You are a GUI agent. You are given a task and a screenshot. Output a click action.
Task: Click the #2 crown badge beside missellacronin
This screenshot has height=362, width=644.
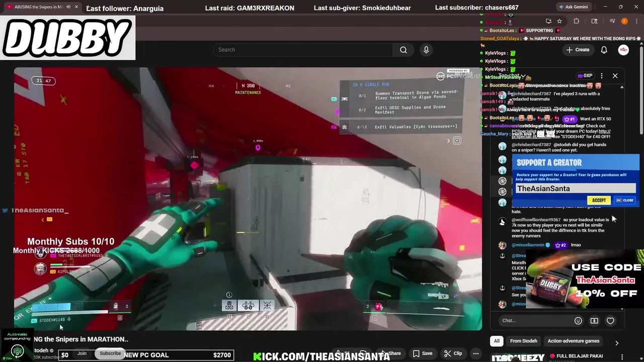coord(560,245)
